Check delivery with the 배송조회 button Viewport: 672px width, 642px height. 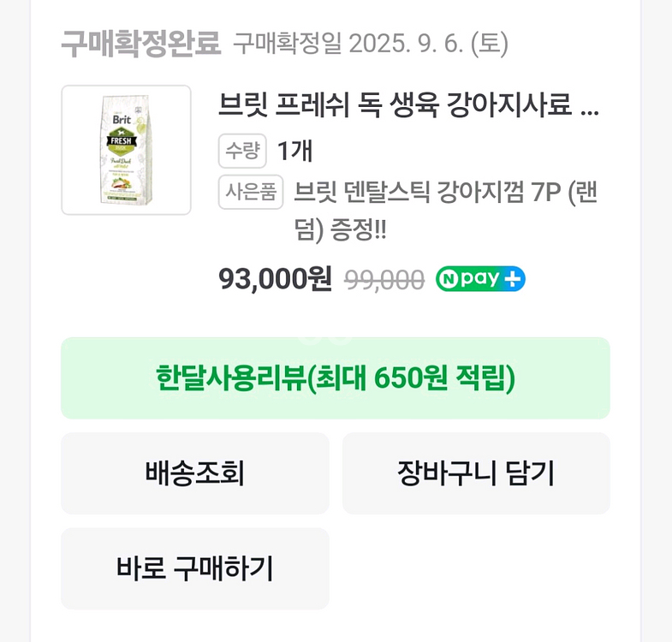(194, 473)
